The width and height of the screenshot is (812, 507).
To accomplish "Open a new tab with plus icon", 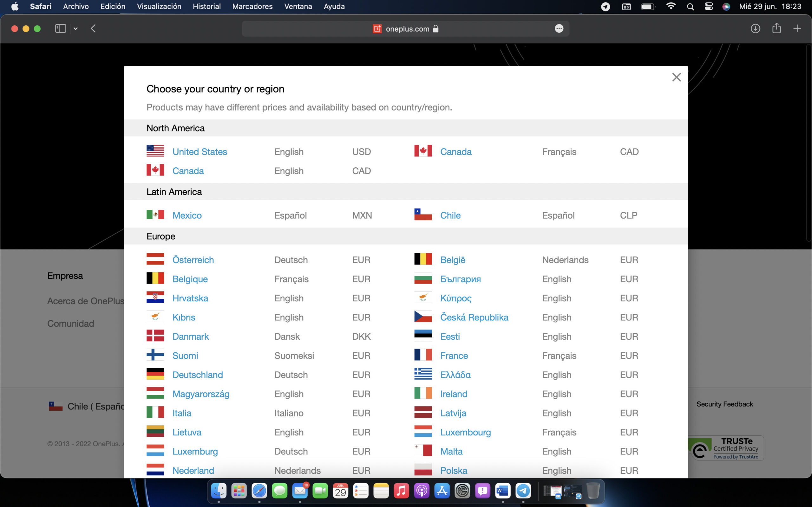I will [797, 29].
